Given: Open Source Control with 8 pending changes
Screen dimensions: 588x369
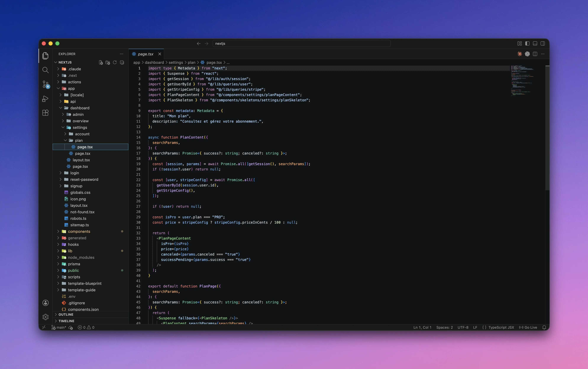Looking at the screenshot, I should [45, 84].
